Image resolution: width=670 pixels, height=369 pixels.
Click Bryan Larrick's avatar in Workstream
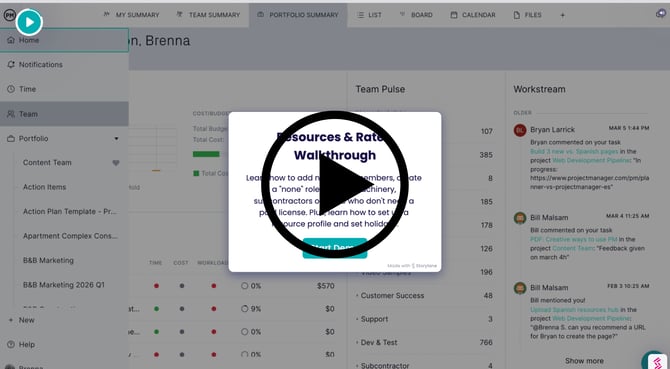pyautogui.click(x=520, y=130)
